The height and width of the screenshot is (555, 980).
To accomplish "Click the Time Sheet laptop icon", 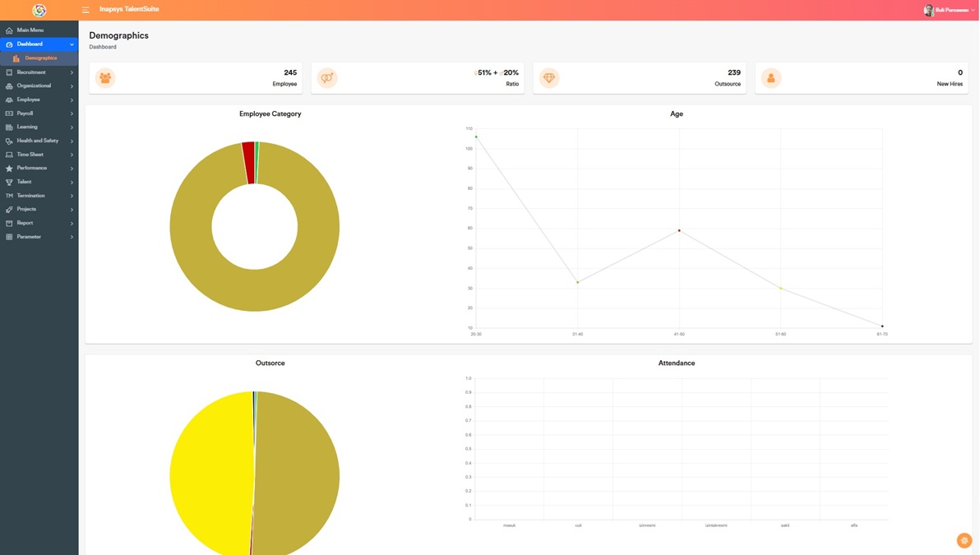I will coord(9,155).
